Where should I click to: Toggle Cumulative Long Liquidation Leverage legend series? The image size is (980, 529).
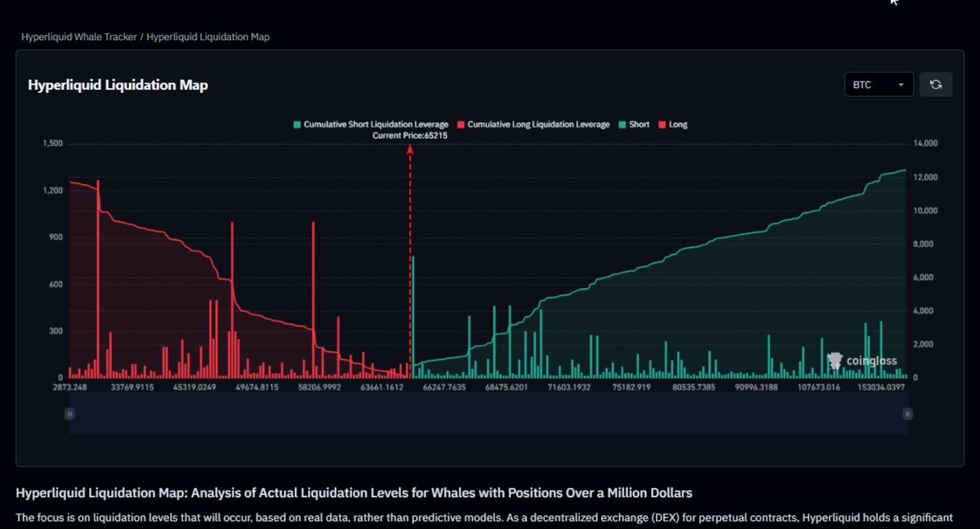pyautogui.click(x=533, y=125)
